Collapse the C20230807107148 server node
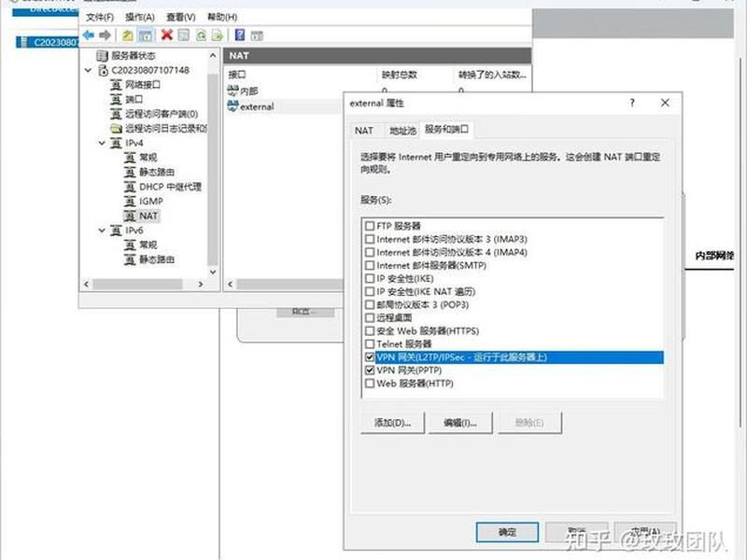This screenshot has width=747, height=560. point(88,71)
